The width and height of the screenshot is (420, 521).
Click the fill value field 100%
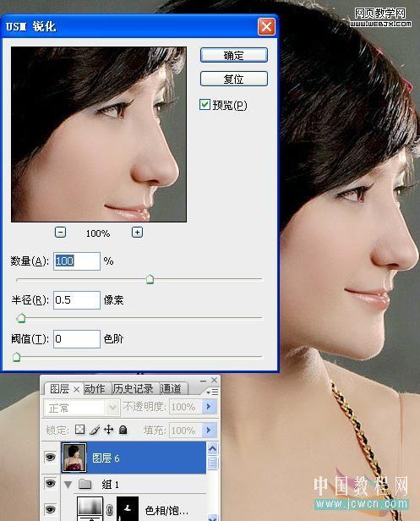pos(185,431)
